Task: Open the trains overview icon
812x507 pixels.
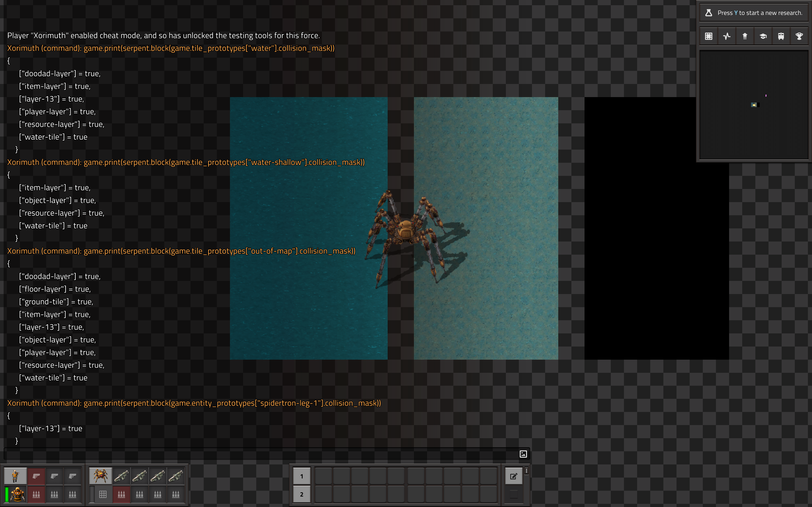Action: [x=781, y=36]
